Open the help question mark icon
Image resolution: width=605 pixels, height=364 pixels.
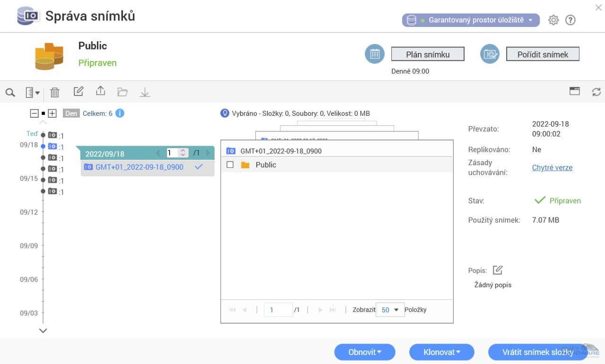click(x=570, y=20)
